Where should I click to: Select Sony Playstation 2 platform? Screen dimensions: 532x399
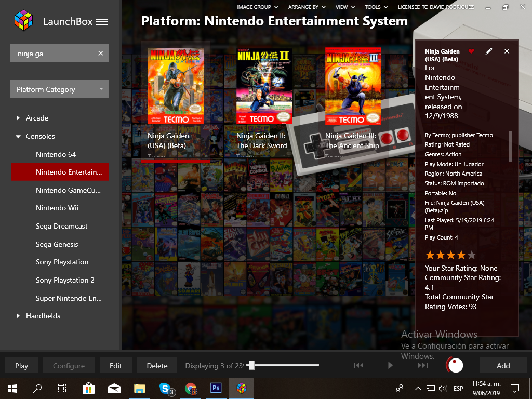click(65, 280)
